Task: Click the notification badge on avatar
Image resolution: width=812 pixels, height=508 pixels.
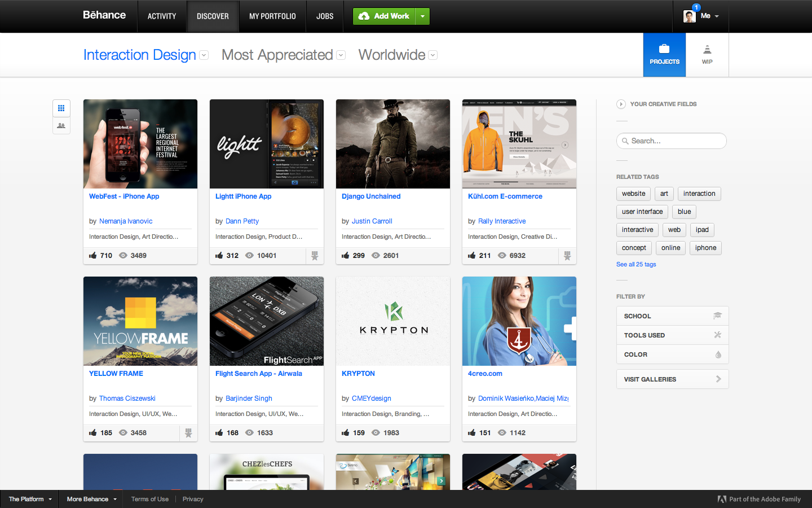Action: (x=696, y=7)
